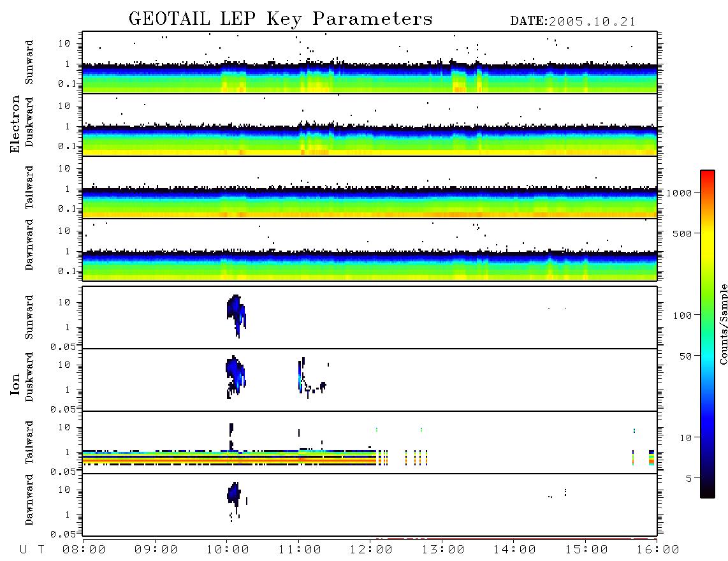Click the Ion Sunward panel label
Image resolution: width=728 pixels, height=561 pixels.
29,317
